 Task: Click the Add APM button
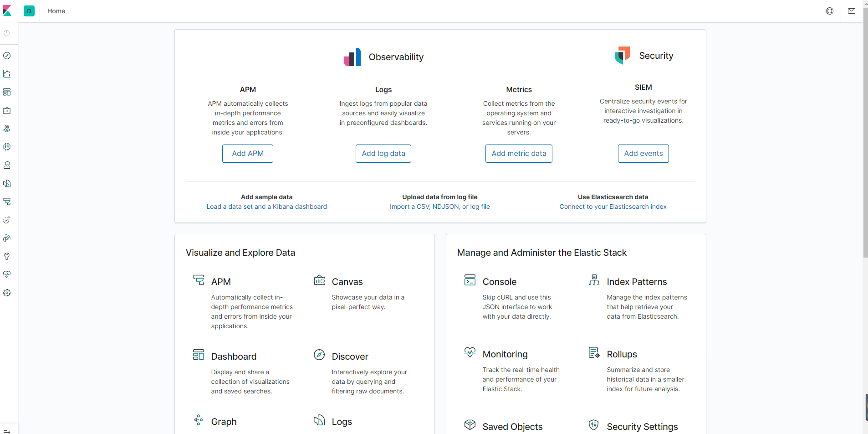coord(248,154)
